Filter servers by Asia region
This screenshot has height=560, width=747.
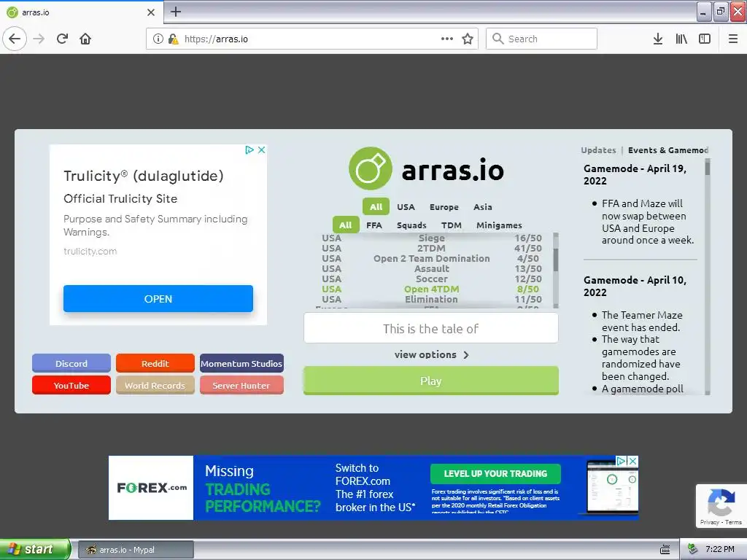(x=483, y=206)
